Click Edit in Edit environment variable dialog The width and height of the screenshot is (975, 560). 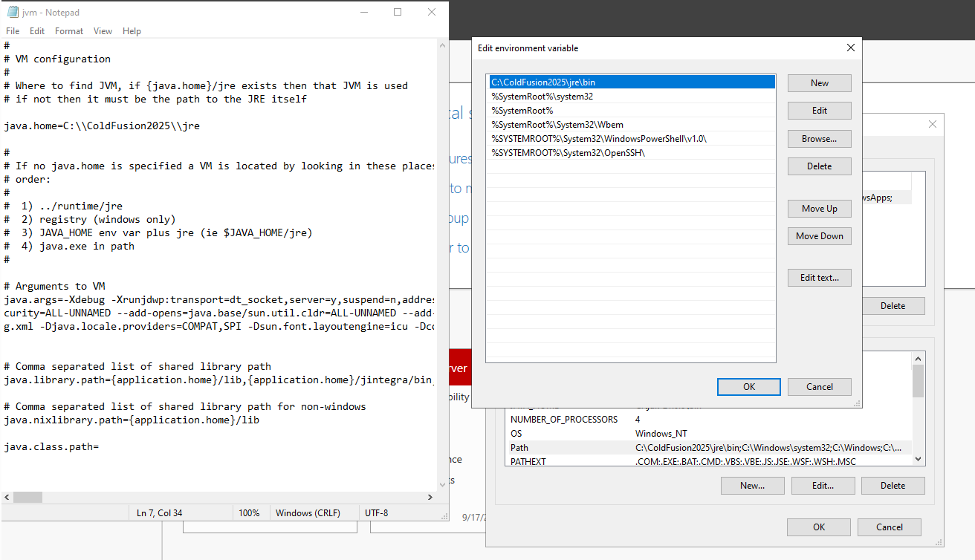(x=820, y=111)
